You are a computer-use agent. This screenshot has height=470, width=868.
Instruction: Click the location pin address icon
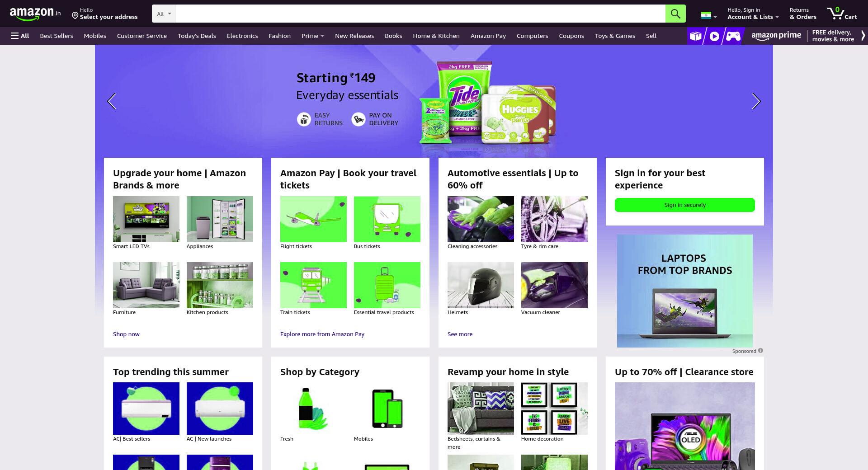tap(75, 16)
